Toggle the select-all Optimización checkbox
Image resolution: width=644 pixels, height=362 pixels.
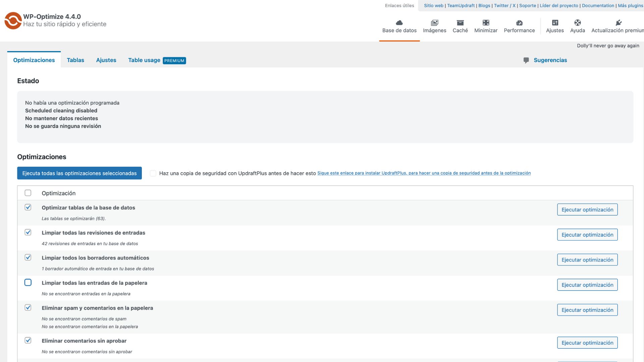(28, 193)
